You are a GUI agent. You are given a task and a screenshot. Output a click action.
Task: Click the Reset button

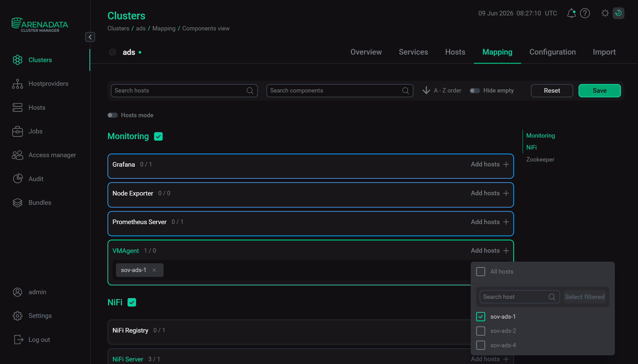tap(552, 91)
